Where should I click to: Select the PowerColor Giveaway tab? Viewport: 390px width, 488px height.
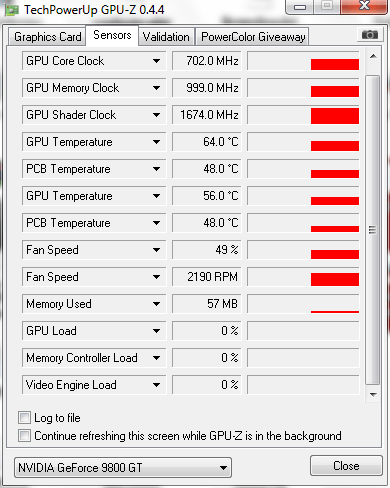coord(253,37)
